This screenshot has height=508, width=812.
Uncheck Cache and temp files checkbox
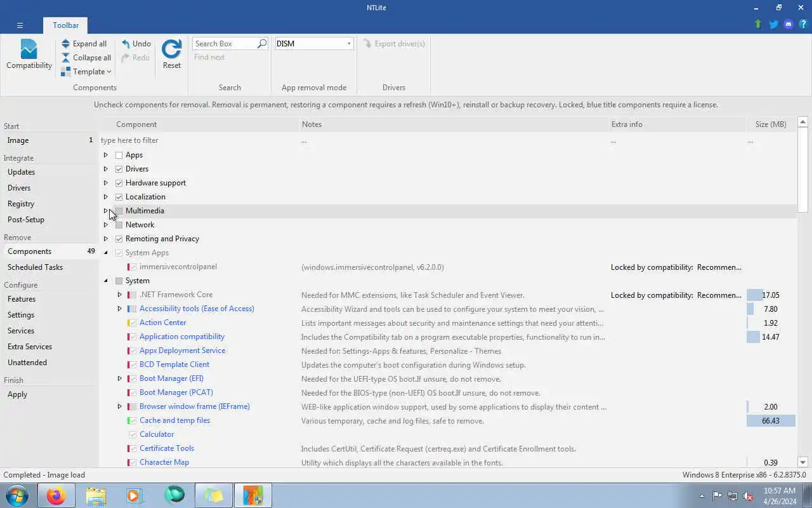tap(133, 420)
